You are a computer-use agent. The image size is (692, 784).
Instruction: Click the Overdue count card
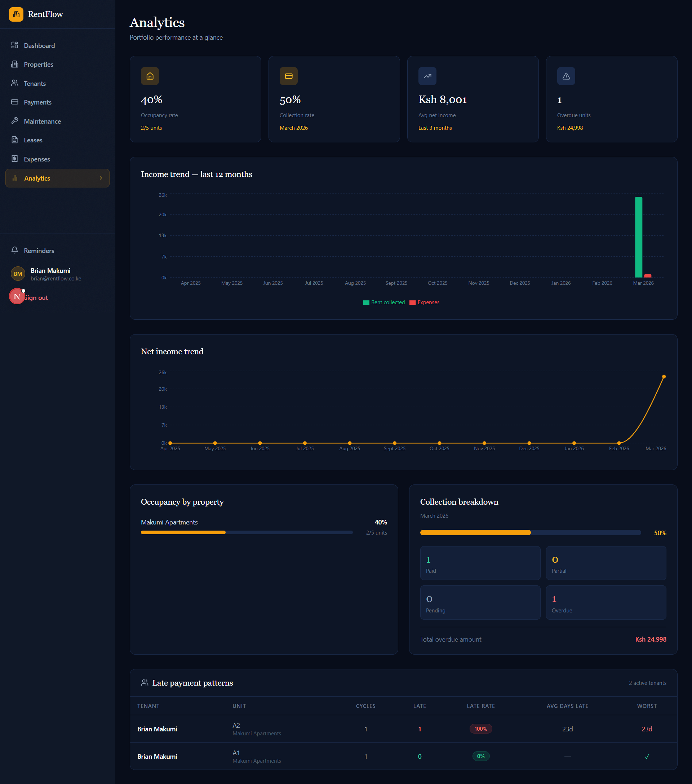coord(606,603)
